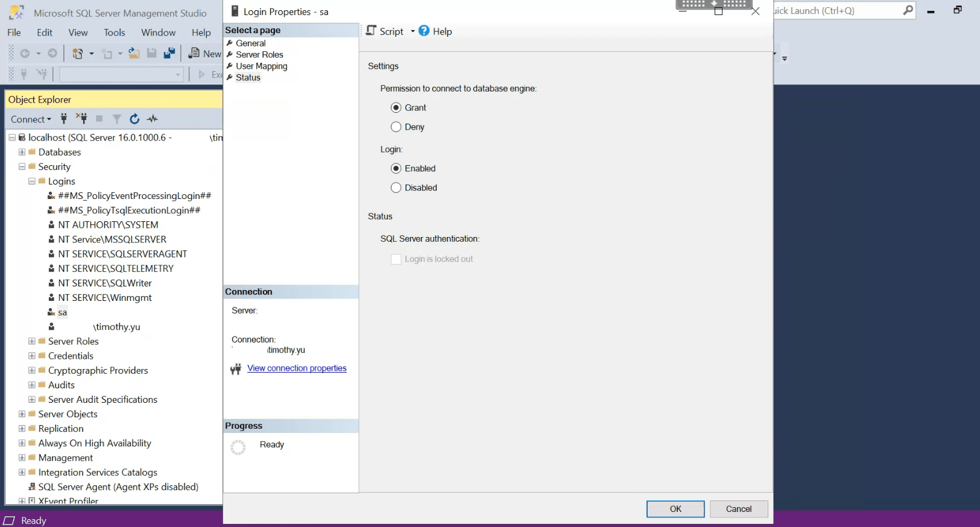The image size is (980, 527).
Task: Click the New Query toolbar button
Action: pyautogui.click(x=205, y=54)
